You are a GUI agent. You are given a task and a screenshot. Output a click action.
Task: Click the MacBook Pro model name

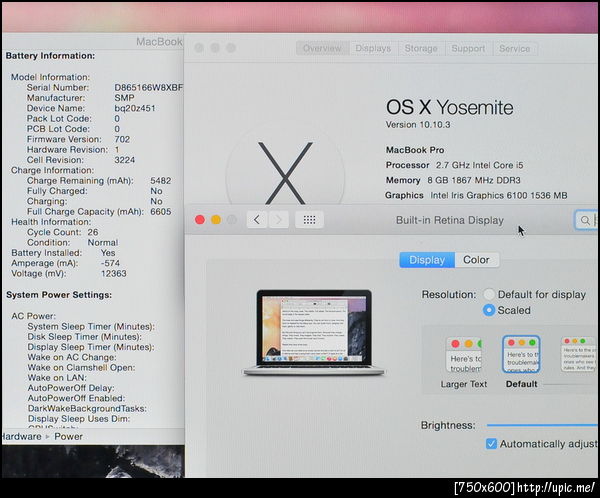(x=415, y=150)
